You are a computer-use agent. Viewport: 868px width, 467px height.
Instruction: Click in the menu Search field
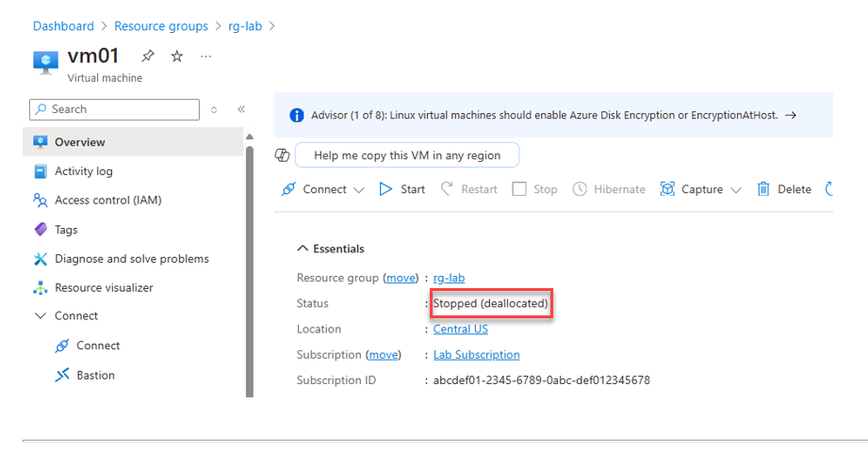(115, 109)
